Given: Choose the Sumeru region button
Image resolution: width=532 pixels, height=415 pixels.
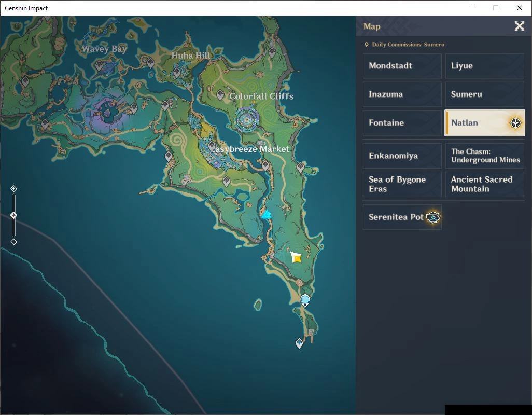Looking at the screenshot, I should [484, 94].
